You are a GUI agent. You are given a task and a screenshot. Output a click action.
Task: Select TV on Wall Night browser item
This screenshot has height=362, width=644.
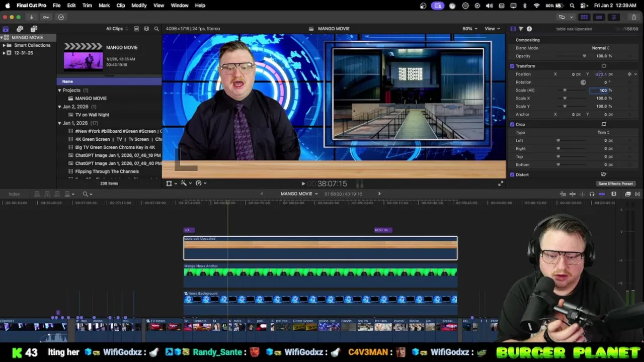(92, 115)
